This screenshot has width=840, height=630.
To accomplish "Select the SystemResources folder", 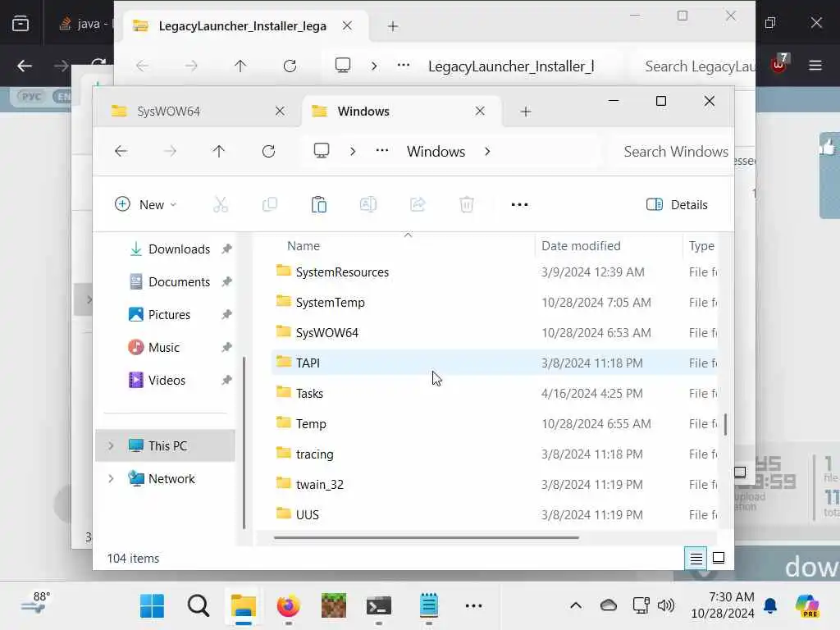I will 494,272.
